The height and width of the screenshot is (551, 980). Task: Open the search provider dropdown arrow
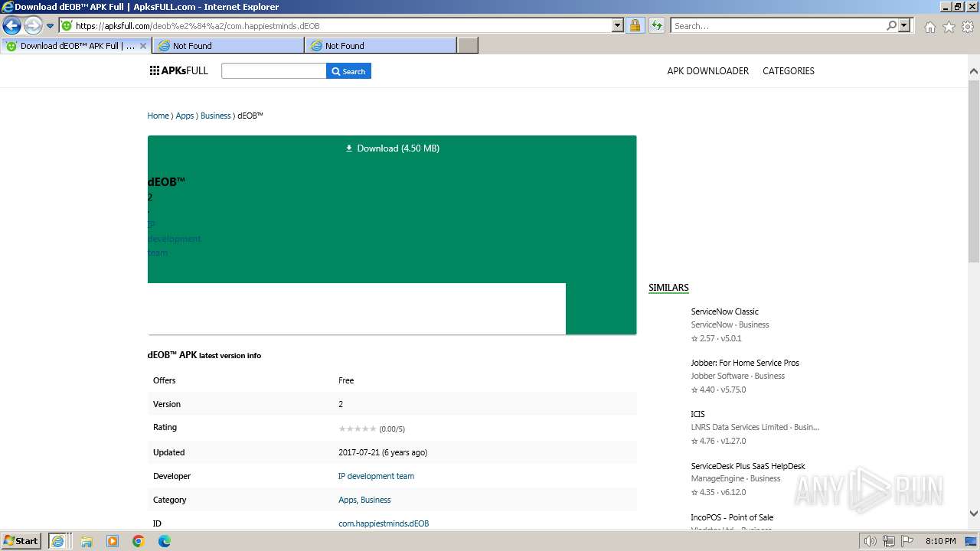[904, 26]
